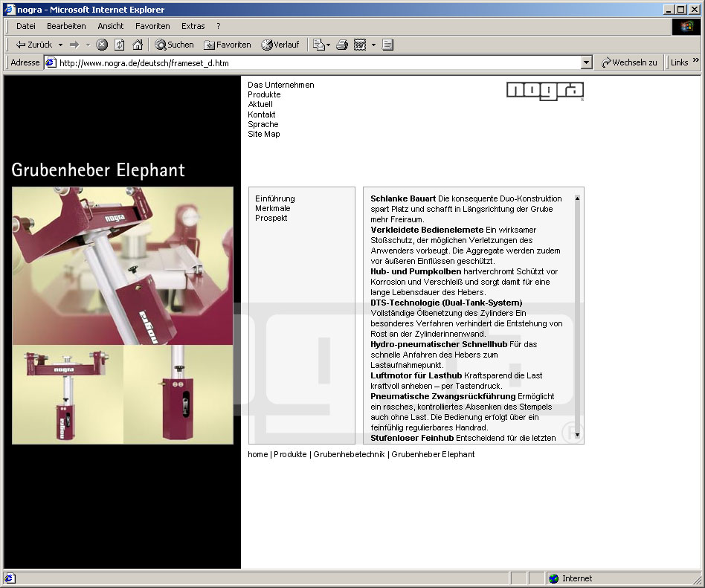Expand the Links toolbar chevron
This screenshot has height=588, width=705.
point(696,60)
